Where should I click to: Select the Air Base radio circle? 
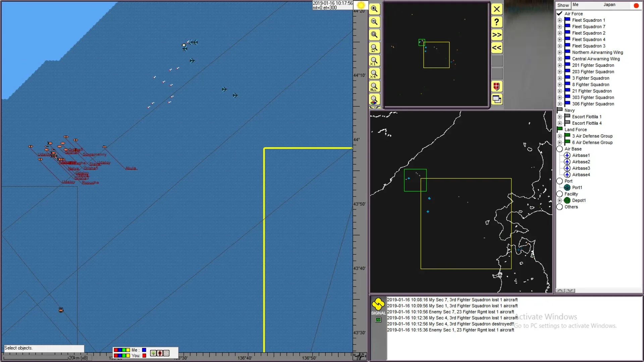[559, 149]
